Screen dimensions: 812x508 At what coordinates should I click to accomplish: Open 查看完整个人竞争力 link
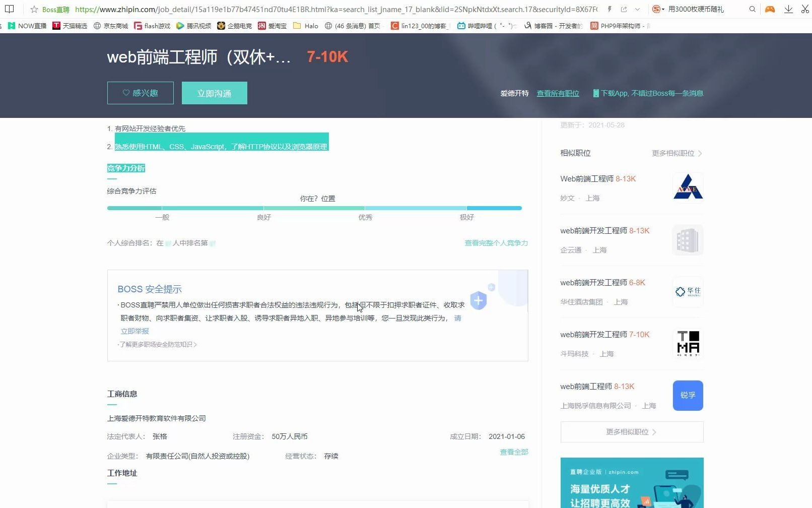(496, 243)
